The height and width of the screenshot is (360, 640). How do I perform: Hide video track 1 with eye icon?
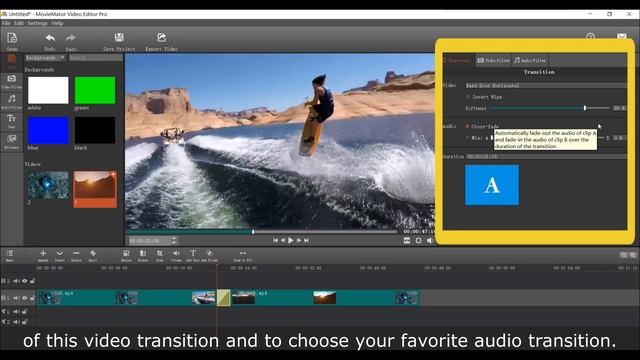tap(25, 298)
